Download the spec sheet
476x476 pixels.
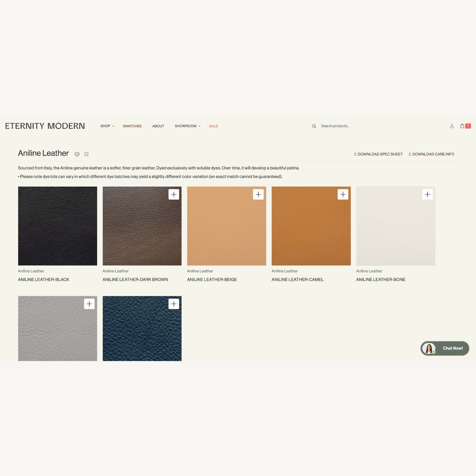[x=378, y=154]
